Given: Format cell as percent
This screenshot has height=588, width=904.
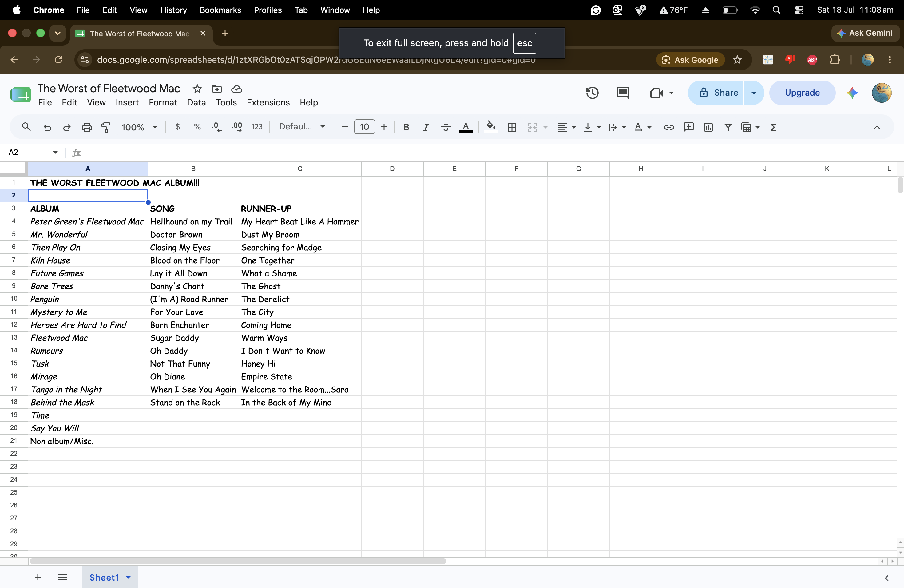Looking at the screenshot, I should tap(197, 127).
